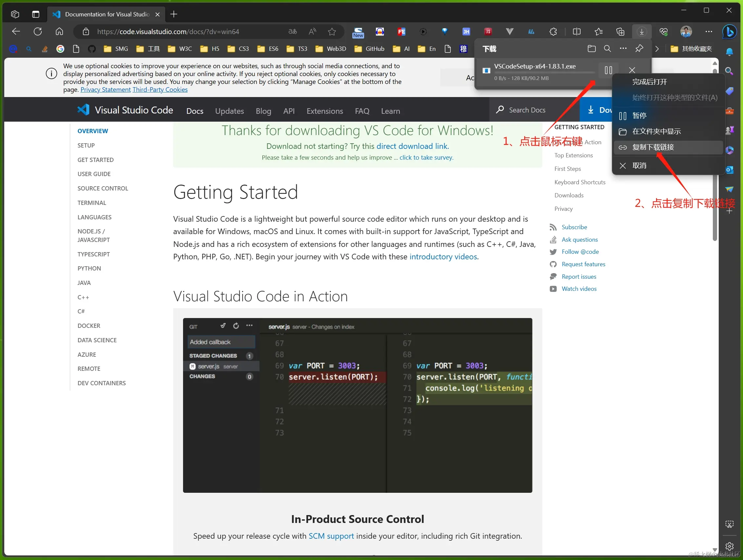Open more options in downloads panel

point(623,49)
